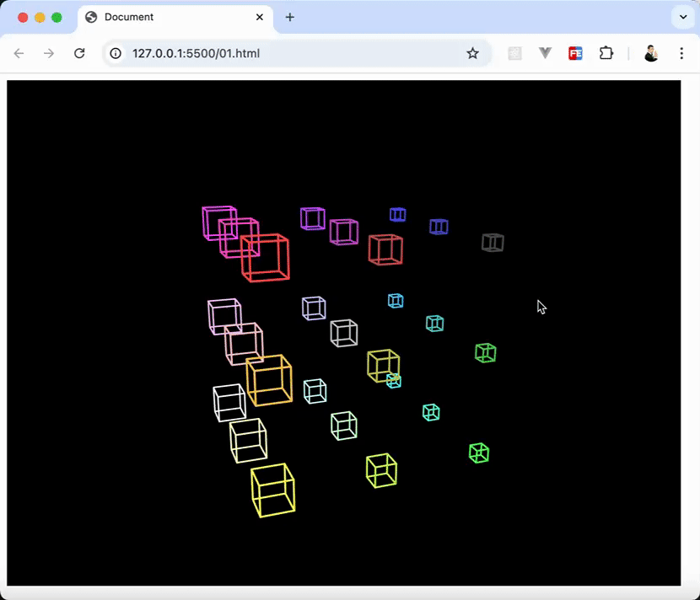Image resolution: width=700 pixels, height=600 pixels.
Task: Open a new tab with the plus button
Action: (x=290, y=17)
